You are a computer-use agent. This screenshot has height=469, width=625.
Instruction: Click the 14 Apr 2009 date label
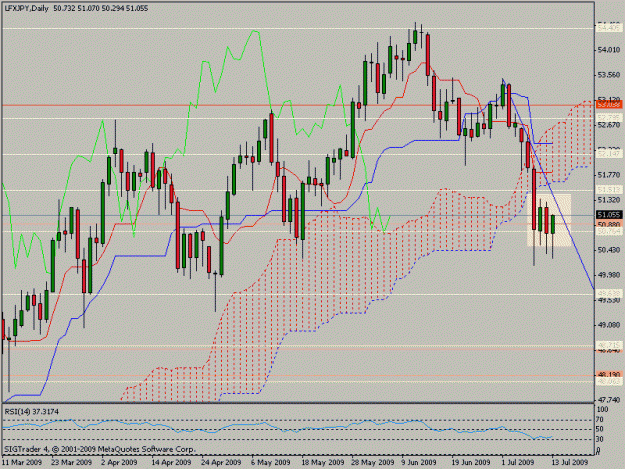pyautogui.click(x=171, y=462)
